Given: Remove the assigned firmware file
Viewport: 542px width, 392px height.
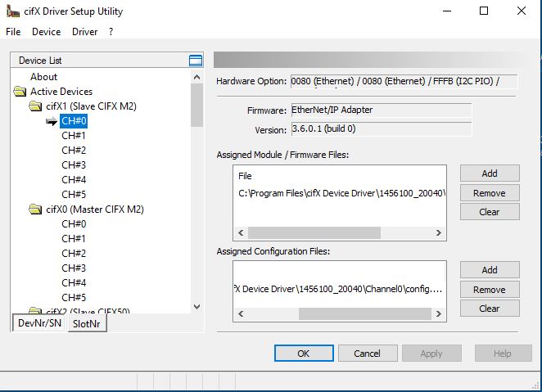Looking at the screenshot, I should pos(490,193).
